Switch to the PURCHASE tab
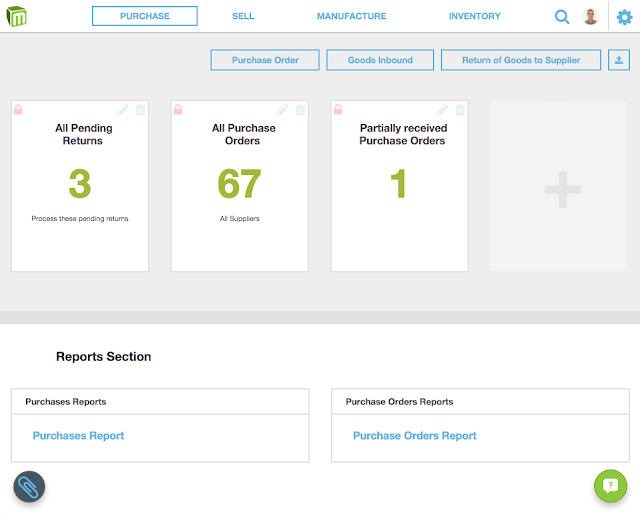 point(145,16)
